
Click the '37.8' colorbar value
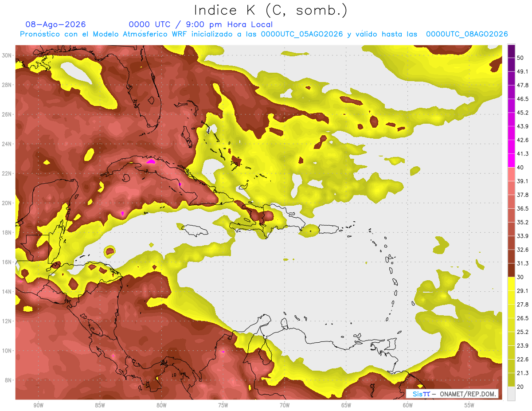[x=523, y=195]
